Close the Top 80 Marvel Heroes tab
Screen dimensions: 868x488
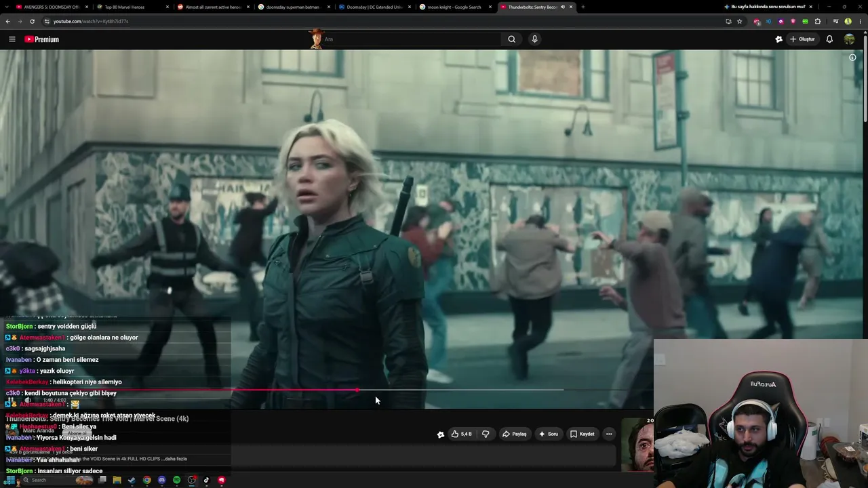[167, 7]
